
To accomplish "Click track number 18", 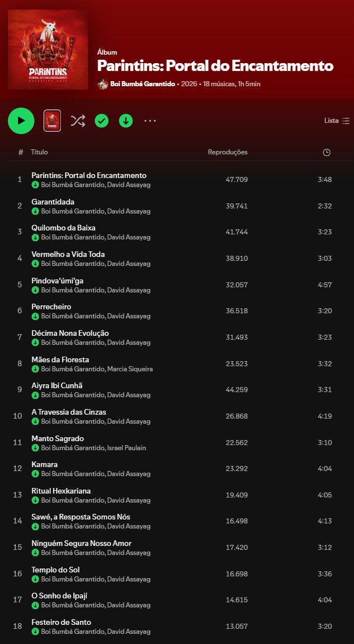I will click(17, 627).
